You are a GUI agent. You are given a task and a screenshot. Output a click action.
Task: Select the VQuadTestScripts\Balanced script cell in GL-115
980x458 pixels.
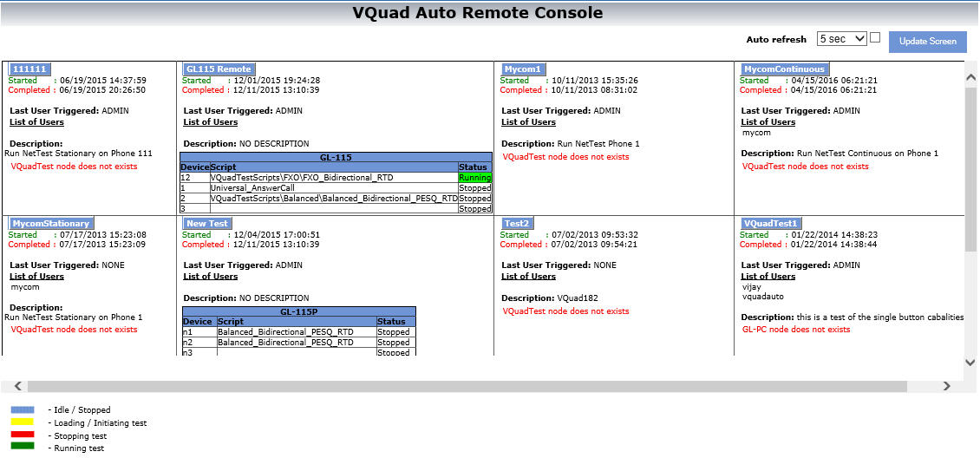[x=334, y=198]
